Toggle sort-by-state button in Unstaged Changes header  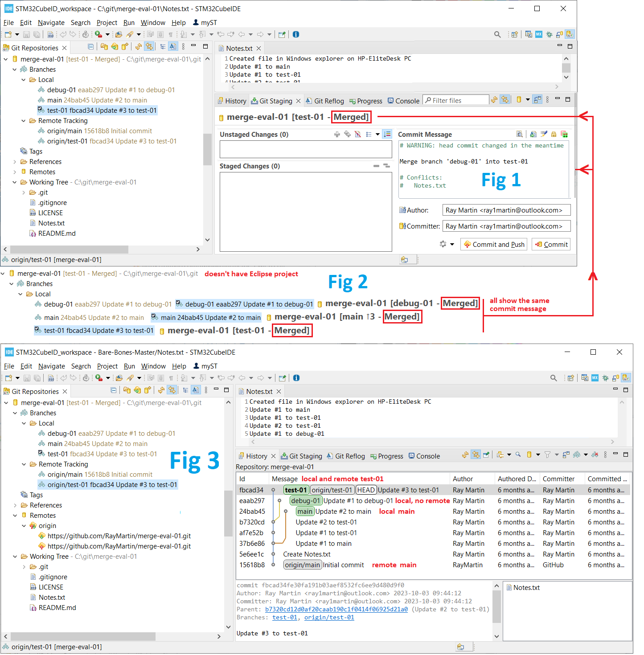coord(387,134)
